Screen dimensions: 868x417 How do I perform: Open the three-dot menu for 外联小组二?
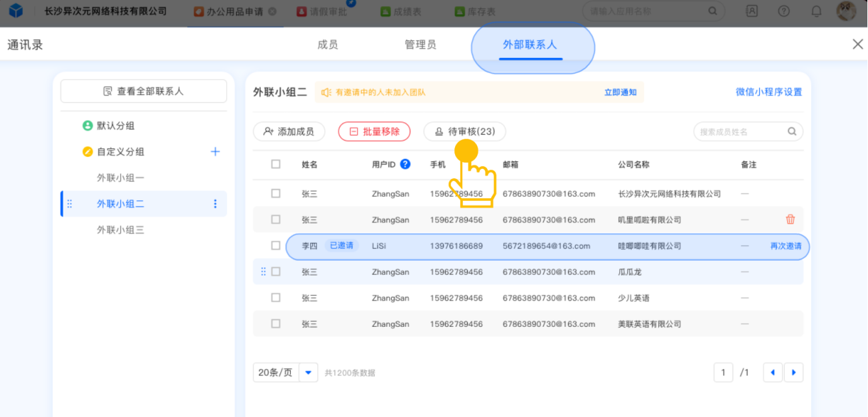point(215,204)
